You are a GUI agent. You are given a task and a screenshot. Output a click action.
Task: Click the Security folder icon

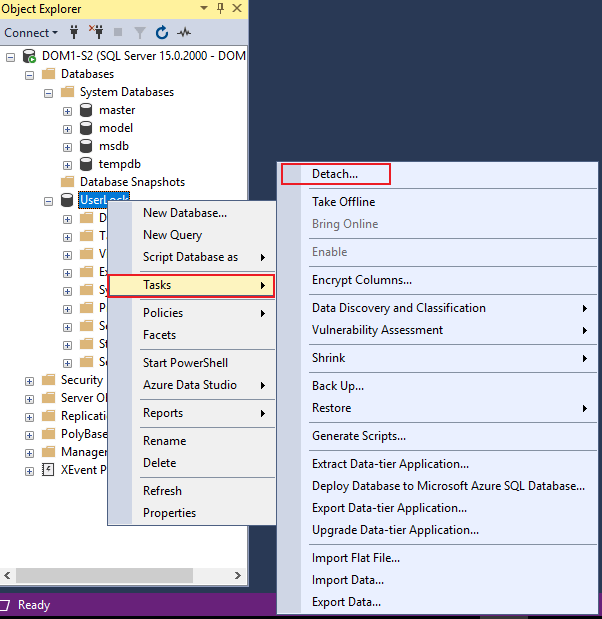[49, 380]
